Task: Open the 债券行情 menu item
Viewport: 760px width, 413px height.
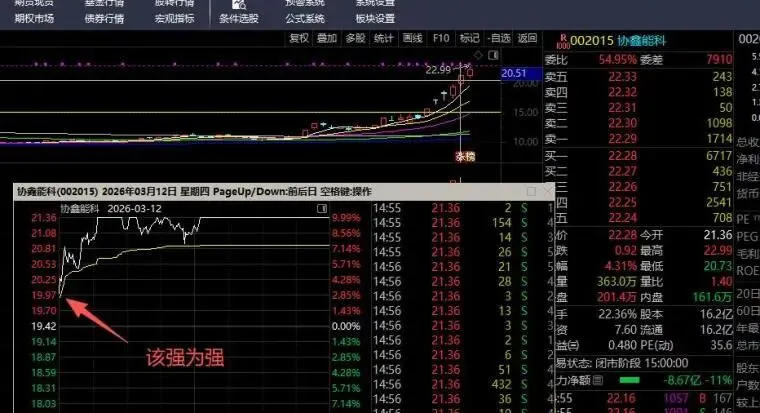Action: (104, 19)
